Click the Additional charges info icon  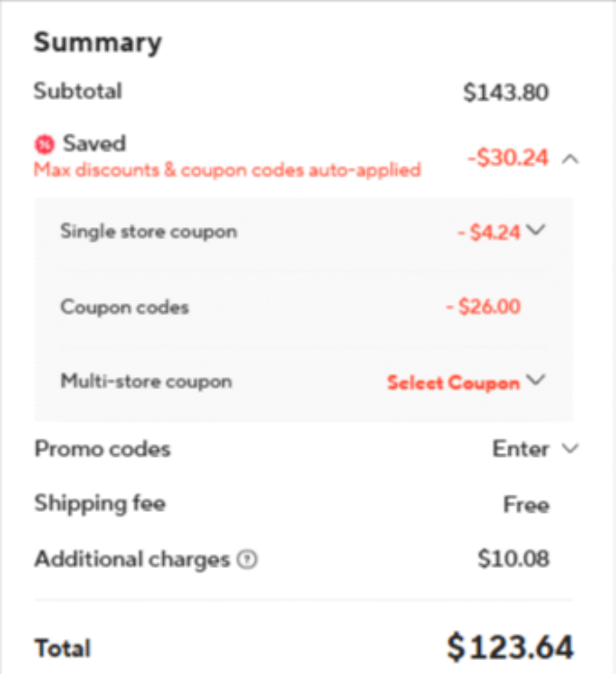247,560
